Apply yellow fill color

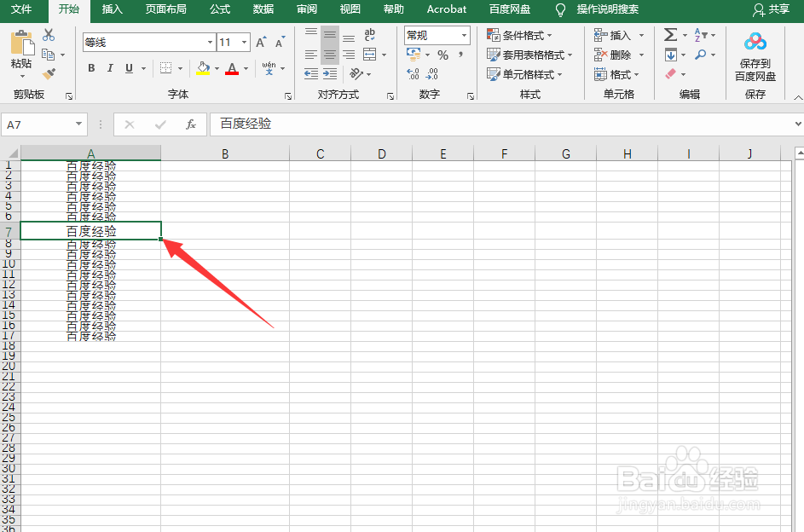point(203,68)
